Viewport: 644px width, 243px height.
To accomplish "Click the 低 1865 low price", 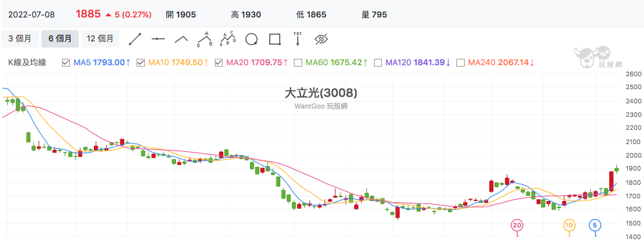I will [x=311, y=15].
